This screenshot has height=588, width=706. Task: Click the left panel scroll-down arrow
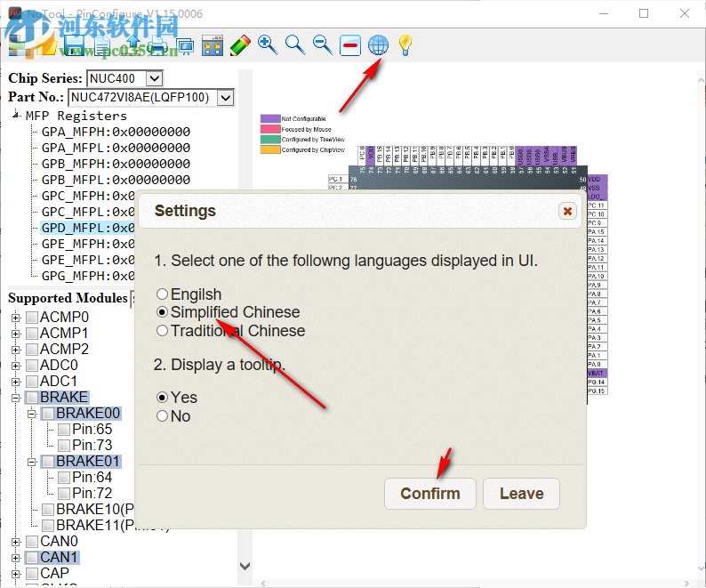[245, 567]
